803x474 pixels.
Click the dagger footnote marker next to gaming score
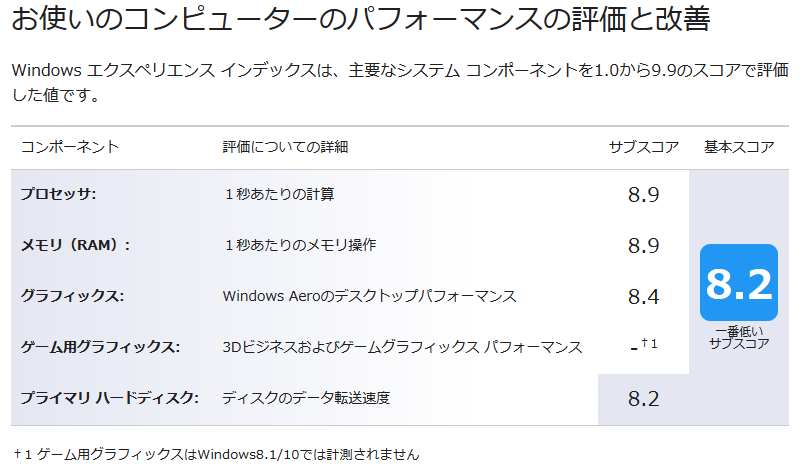coord(649,343)
